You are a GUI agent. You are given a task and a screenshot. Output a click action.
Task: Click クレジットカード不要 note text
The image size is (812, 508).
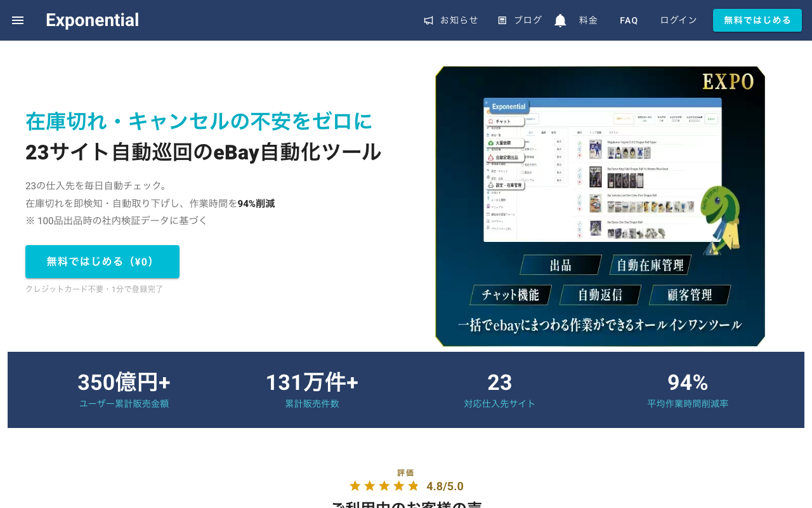coord(95,289)
